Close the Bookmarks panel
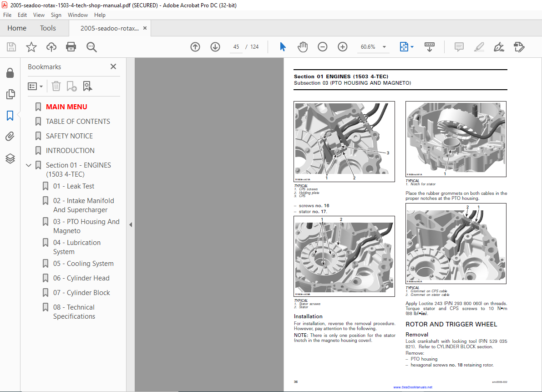The height and width of the screenshot is (392, 542). coord(113,66)
